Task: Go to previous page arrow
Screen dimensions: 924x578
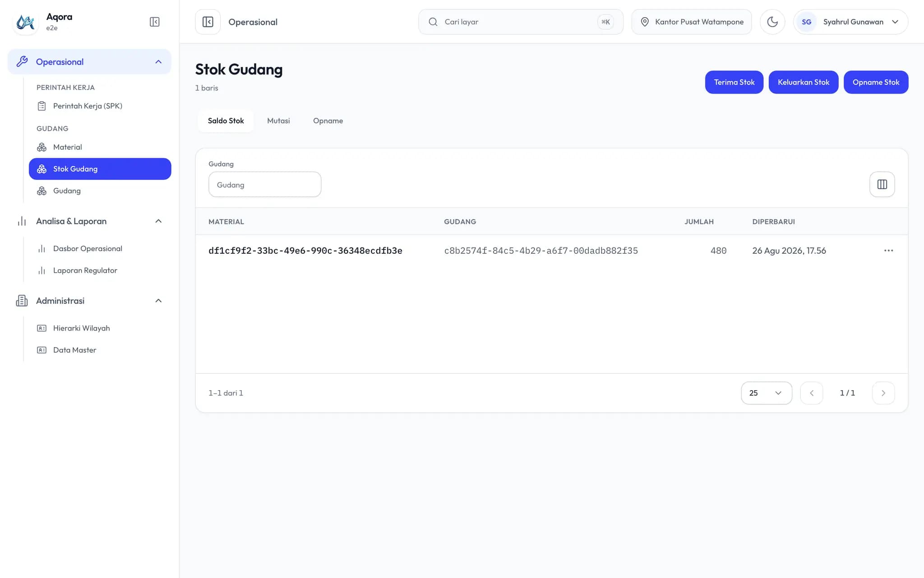Action: (812, 393)
